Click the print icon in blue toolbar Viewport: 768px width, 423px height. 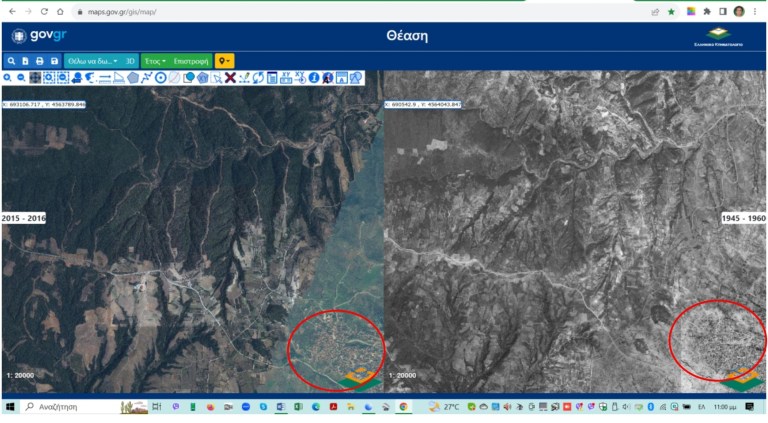(40, 61)
